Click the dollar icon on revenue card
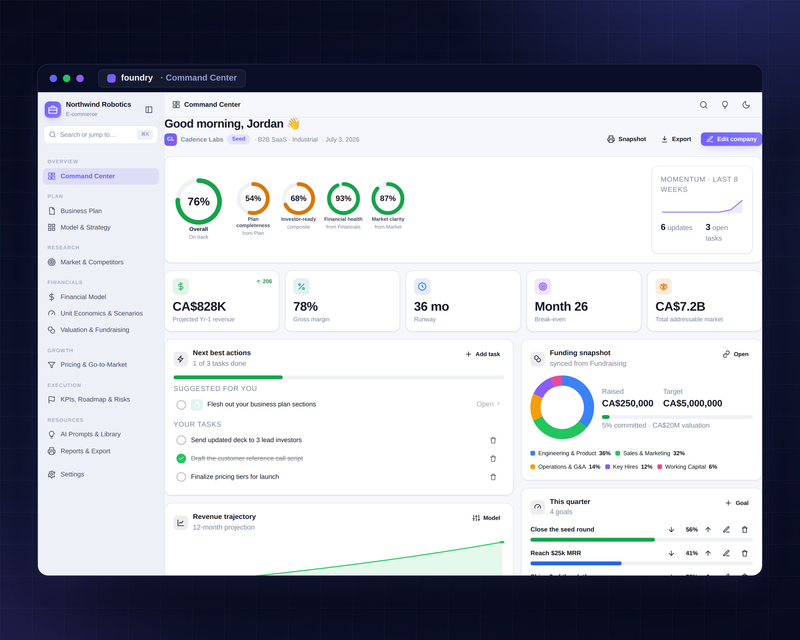 click(181, 287)
